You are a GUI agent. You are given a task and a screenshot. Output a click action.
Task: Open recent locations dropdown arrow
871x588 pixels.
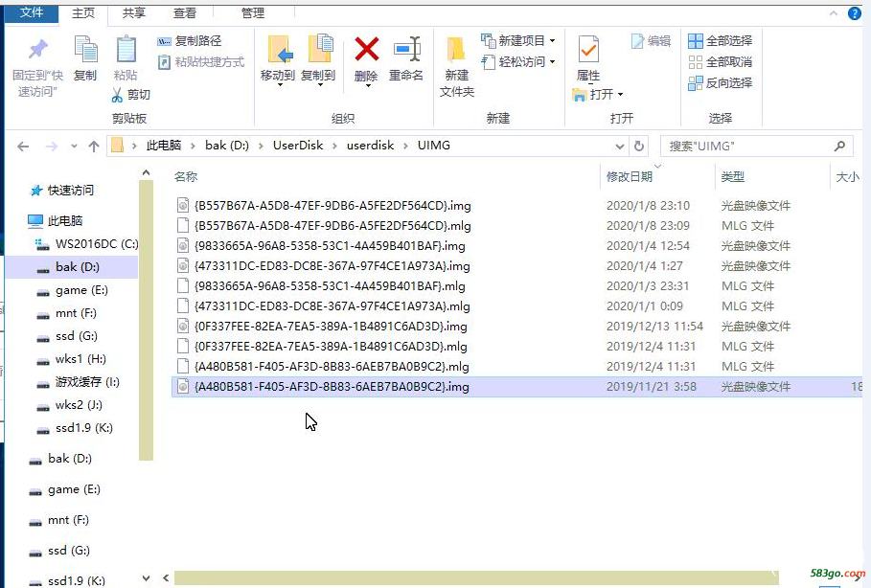(74, 147)
